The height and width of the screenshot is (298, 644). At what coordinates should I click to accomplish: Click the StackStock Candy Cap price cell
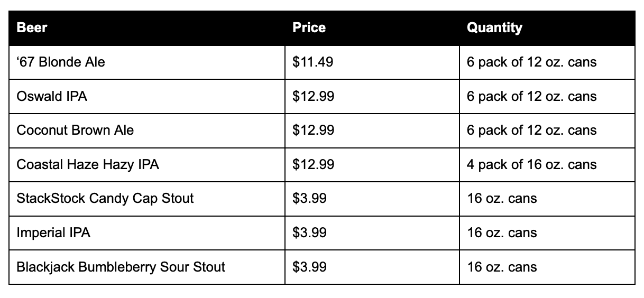(x=372, y=199)
